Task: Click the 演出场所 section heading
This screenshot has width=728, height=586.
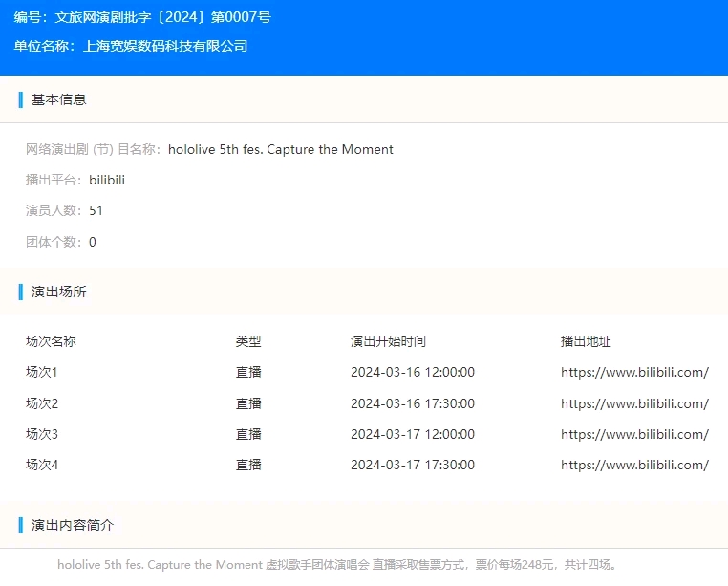Action: click(58, 292)
